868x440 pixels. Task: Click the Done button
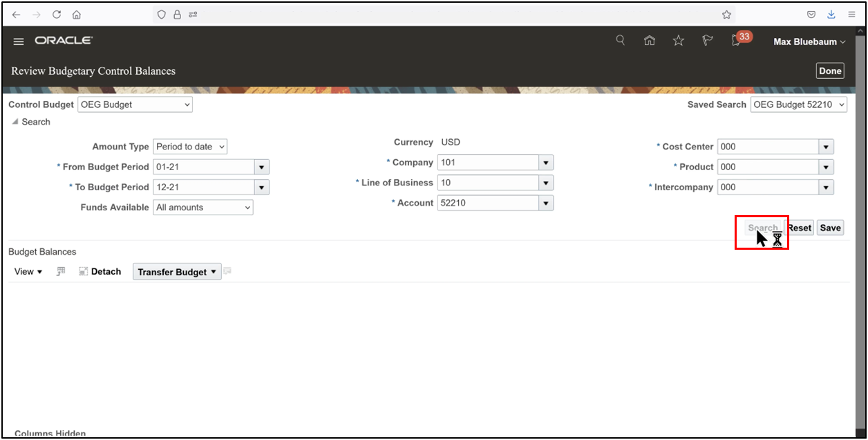(x=829, y=70)
